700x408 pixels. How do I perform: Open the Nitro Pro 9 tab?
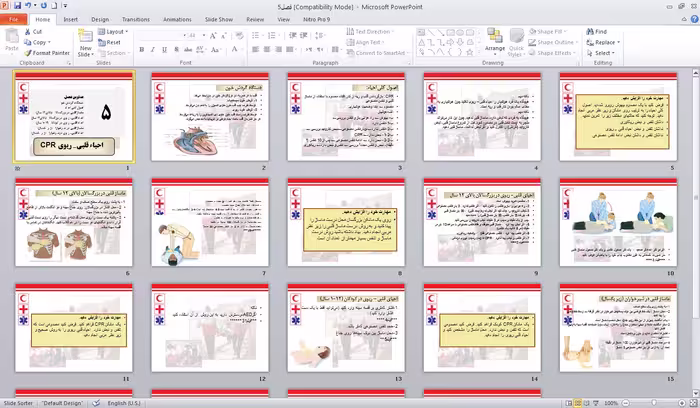tap(317, 20)
